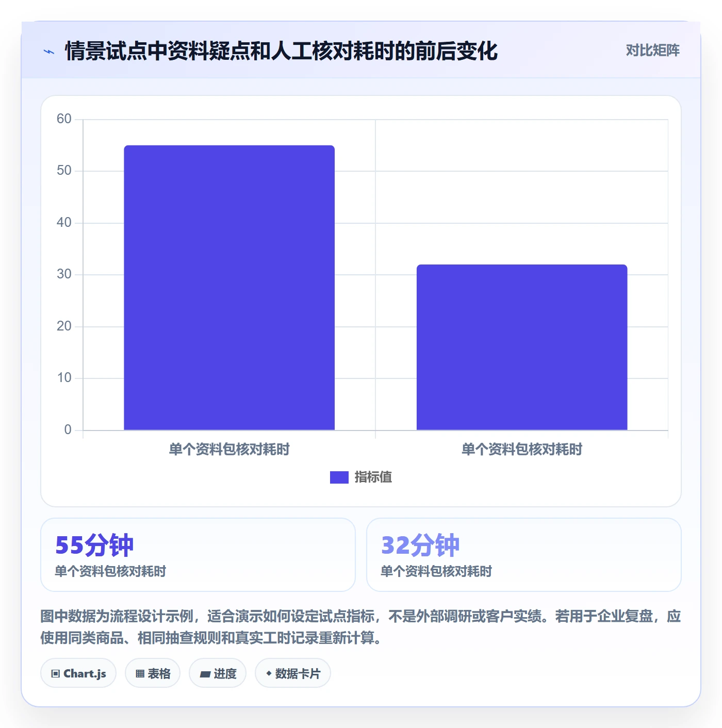
Task: Click the diamond icon in the 数据卡片 chip
Action: tap(269, 673)
